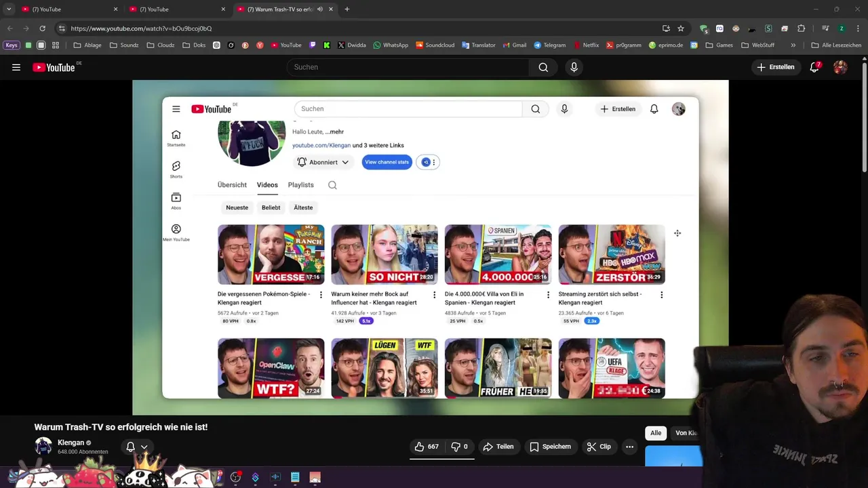
Task: Click the HBO Max ZERSTÖR thumbnail in the video
Action: (612, 254)
